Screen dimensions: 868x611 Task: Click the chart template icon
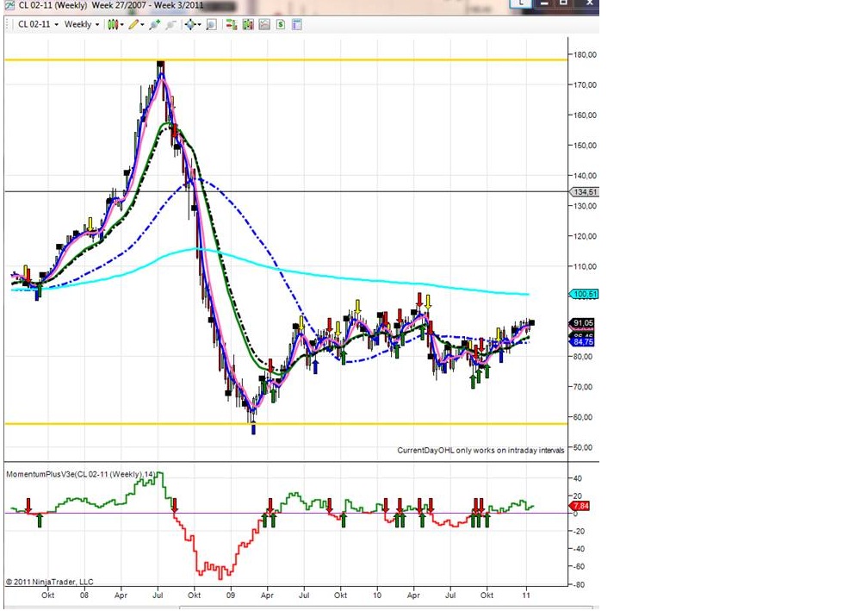(297, 24)
